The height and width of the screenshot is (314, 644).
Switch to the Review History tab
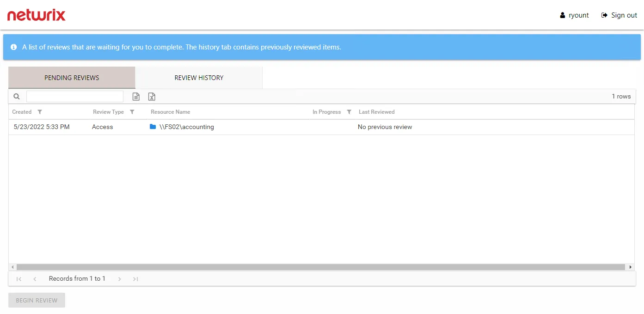(198, 77)
